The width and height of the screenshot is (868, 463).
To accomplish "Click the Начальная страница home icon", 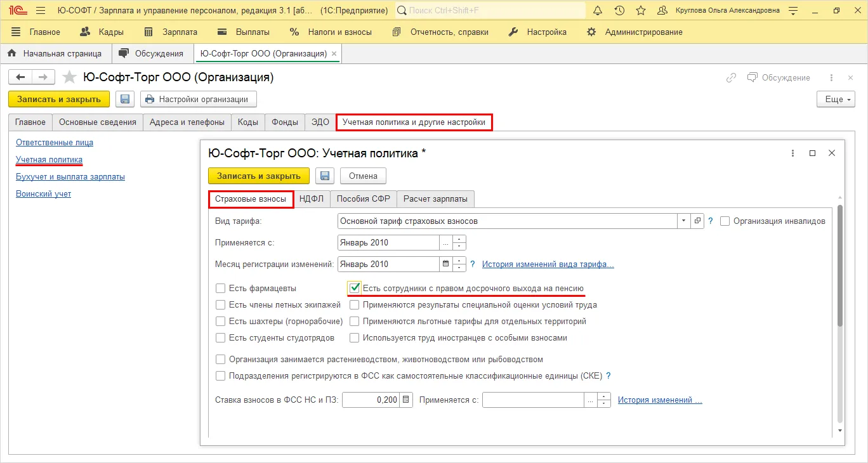I will tap(11, 53).
